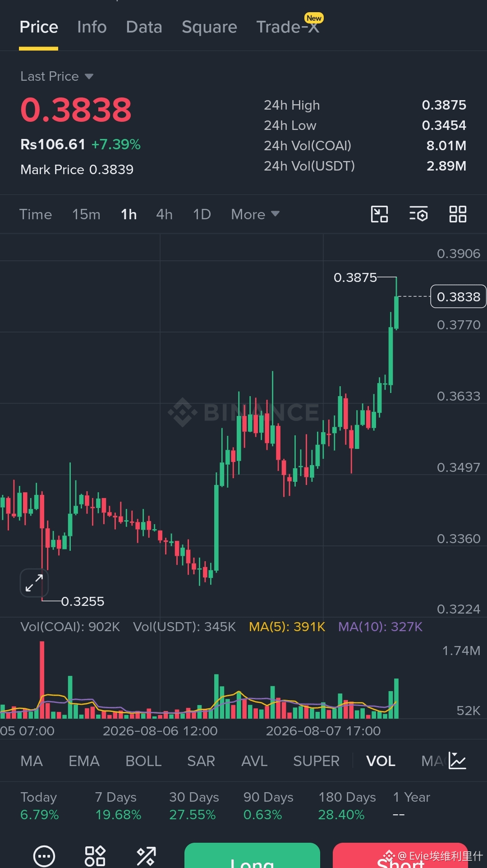Expand the More timeframes dropdown

click(x=255, y=214)
